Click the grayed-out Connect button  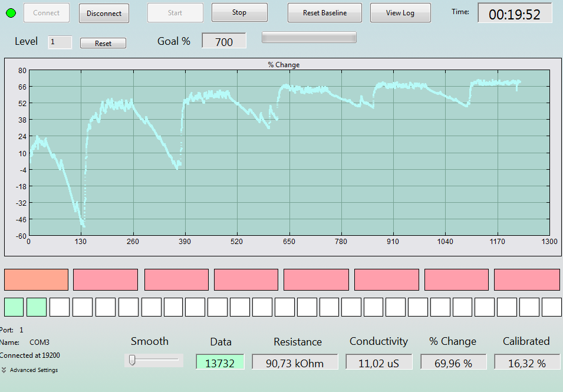47,13
